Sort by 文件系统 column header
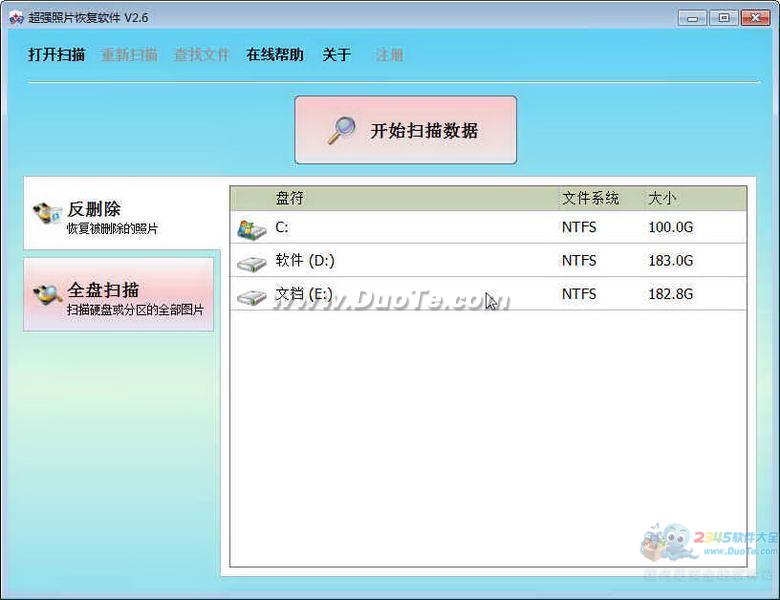Viewport: 780px width, 600px height. [590, 198]
